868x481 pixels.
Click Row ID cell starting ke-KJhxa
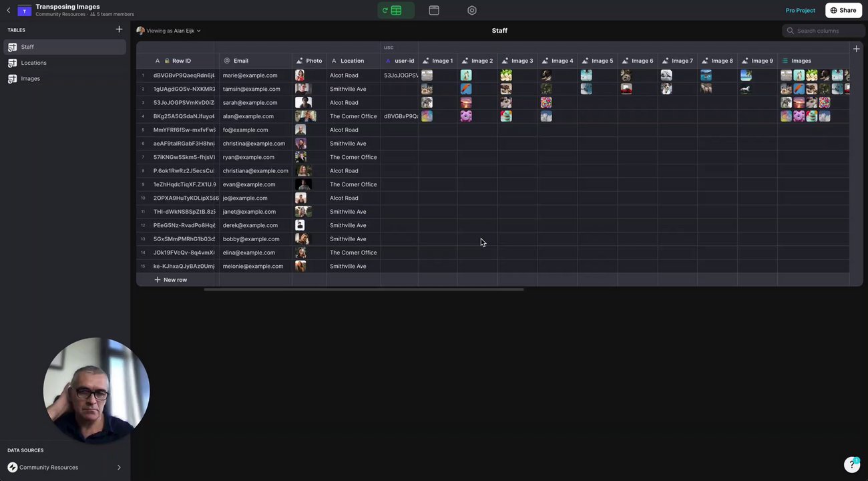[x=184, y=266]
